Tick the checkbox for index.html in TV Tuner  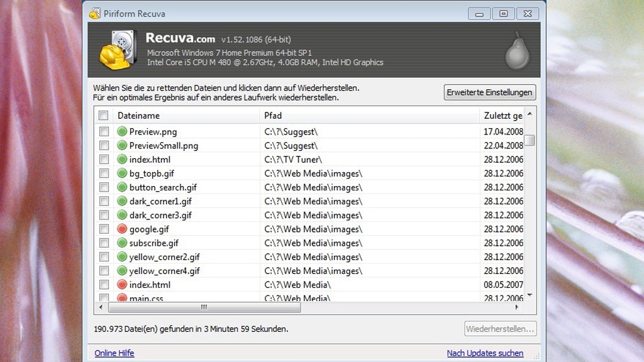tap(104, 159)
